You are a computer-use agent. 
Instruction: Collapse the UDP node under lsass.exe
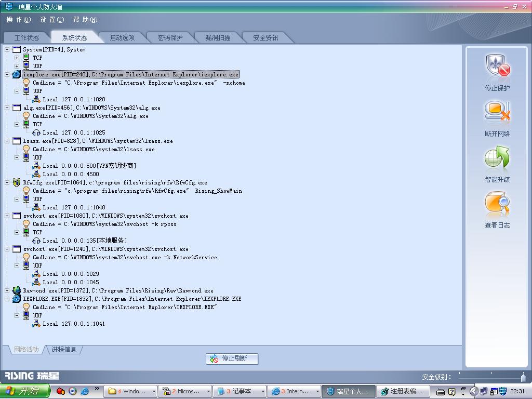tap(17, 157)
